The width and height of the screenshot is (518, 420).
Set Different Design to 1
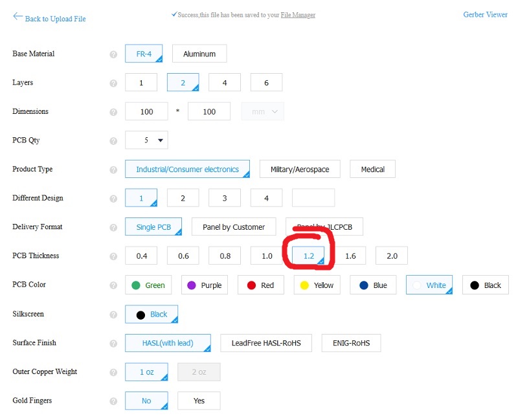(x=141, y=198)
